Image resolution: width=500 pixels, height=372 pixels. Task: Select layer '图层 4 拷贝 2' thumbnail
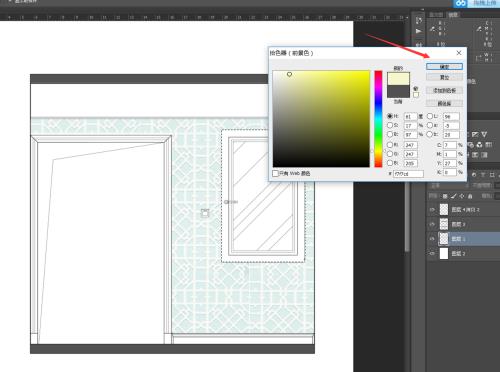pyautogui.click(x=444, y=209)
